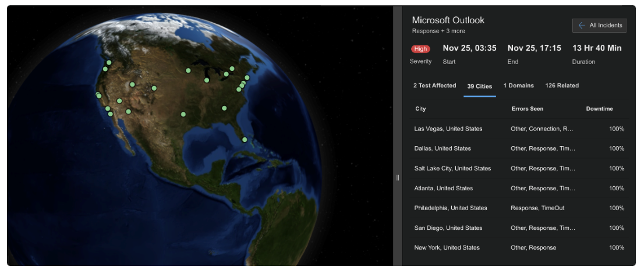Open the 1 Domains tab
644x270 pixels.
pyautogui.click(x=518, y=86)
